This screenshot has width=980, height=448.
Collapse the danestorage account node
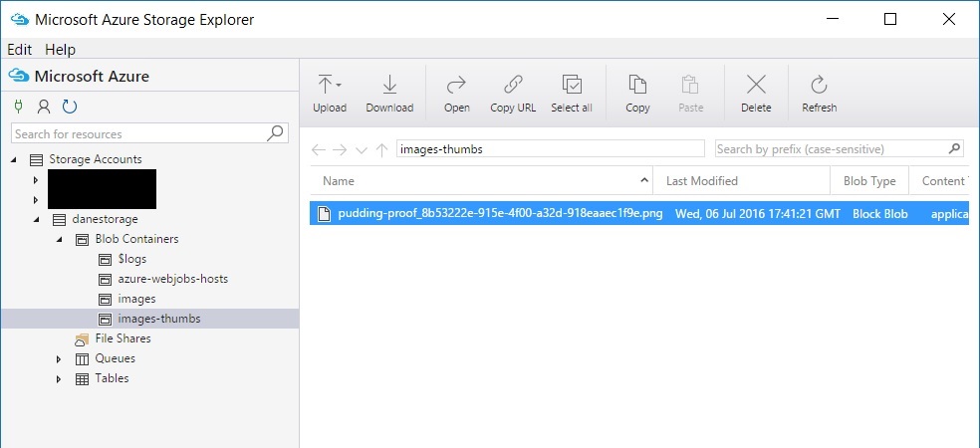(36, 220)
